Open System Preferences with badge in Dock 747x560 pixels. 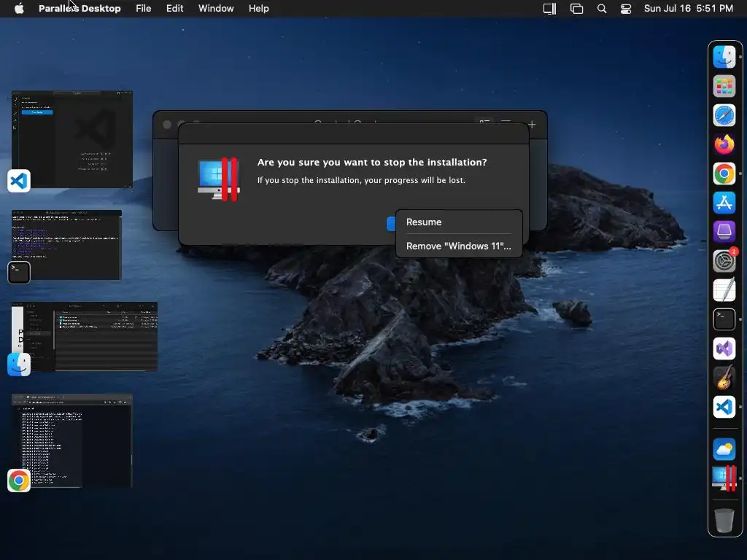pyautogui.click(x=724, y=261)
